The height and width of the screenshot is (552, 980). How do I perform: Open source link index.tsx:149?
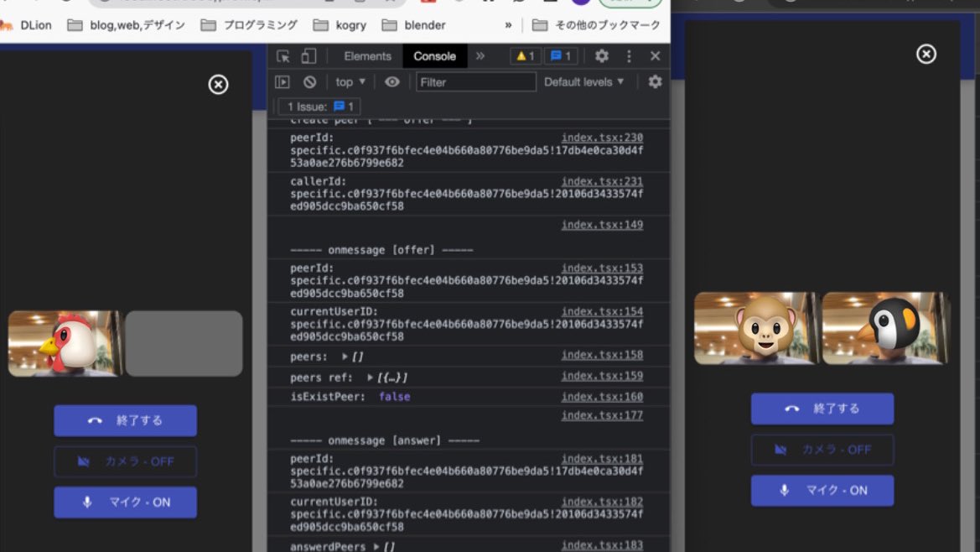602,225
